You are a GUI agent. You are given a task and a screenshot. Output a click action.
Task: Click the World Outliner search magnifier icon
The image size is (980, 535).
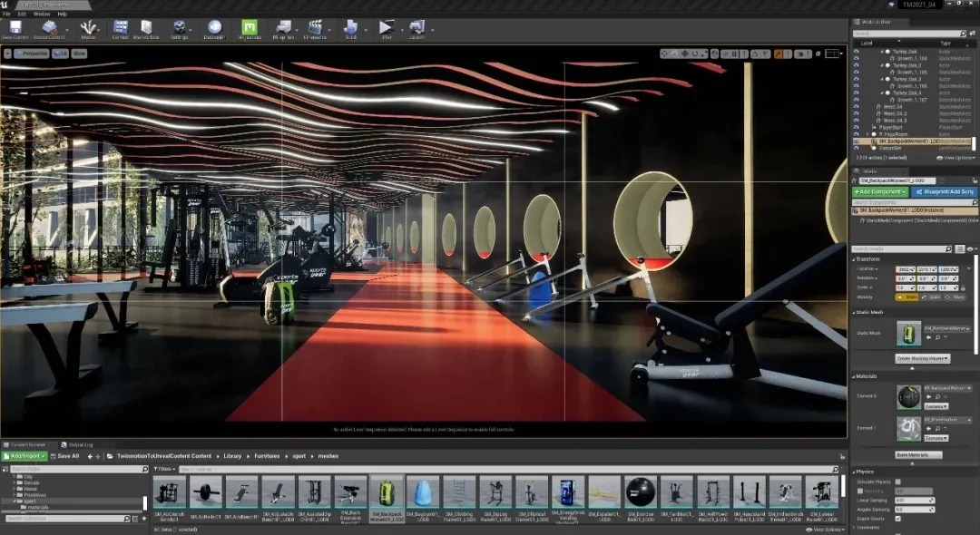(x=963, y=34)
